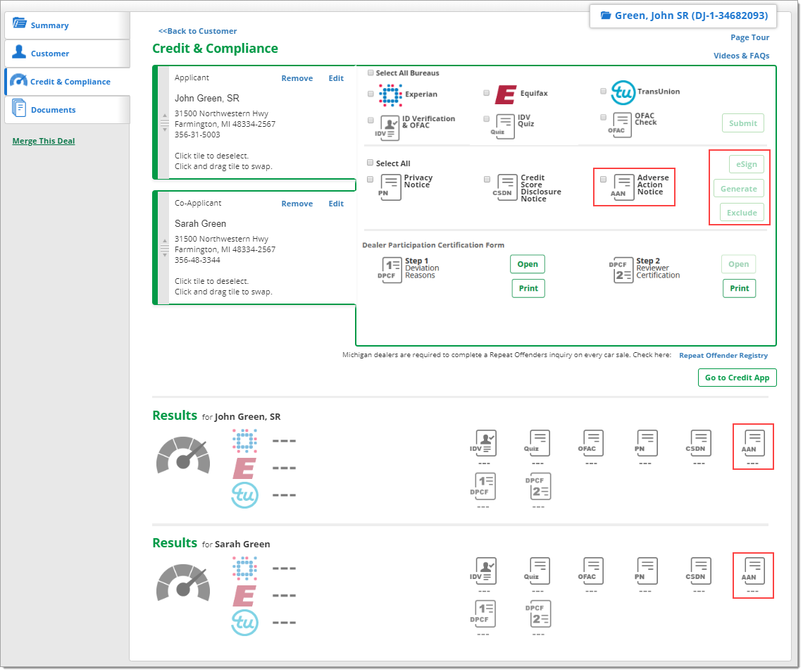Click John Green's credit score gauge

point(183,455)
